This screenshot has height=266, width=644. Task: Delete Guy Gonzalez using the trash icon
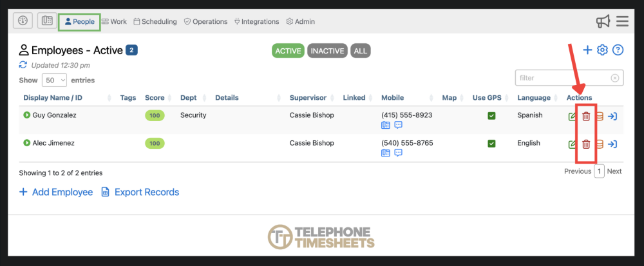pos(586,117)
